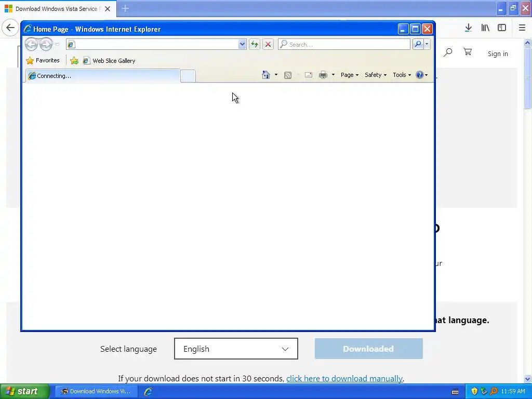Click the blue Help question icon
This screenshot has width=532, height=399.
420,75
